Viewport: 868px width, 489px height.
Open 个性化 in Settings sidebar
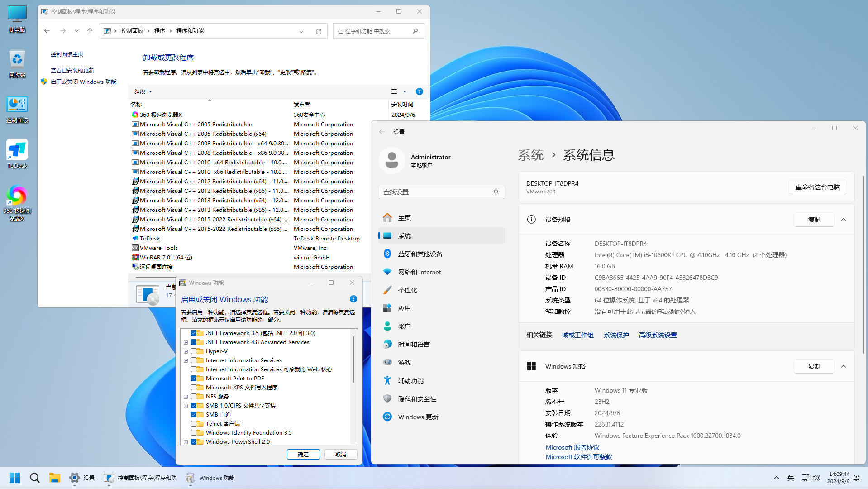point(442,290)
